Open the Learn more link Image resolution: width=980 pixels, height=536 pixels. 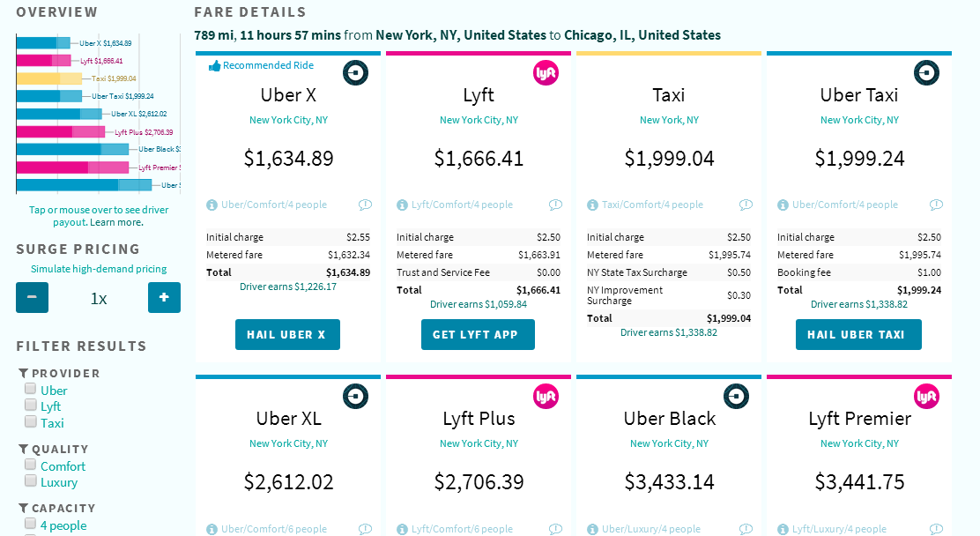pyautogui.click(x=120, y=222)
